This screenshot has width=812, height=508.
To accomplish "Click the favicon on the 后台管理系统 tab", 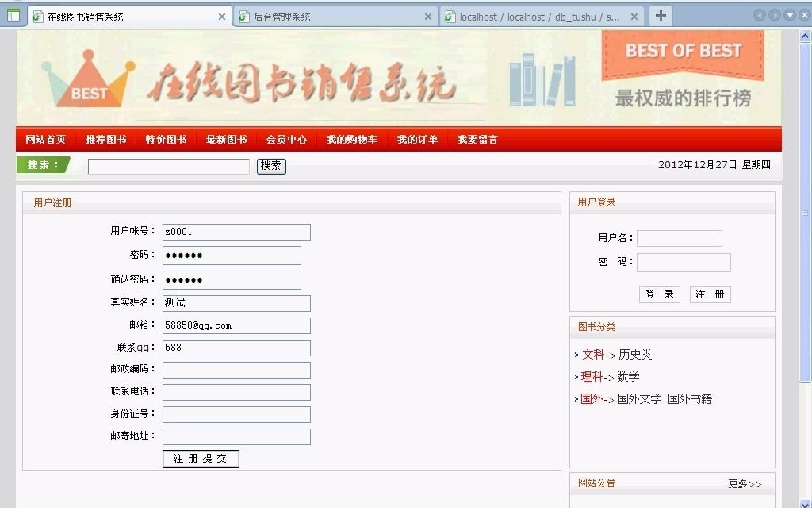I will point(243,15).
